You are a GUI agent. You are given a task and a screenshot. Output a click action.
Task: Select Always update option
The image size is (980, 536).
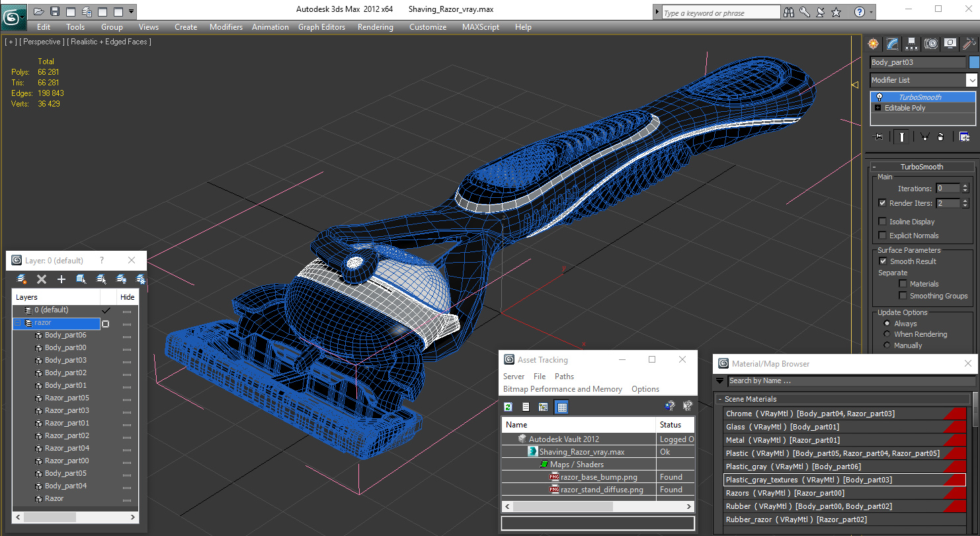tap(887, 324)
